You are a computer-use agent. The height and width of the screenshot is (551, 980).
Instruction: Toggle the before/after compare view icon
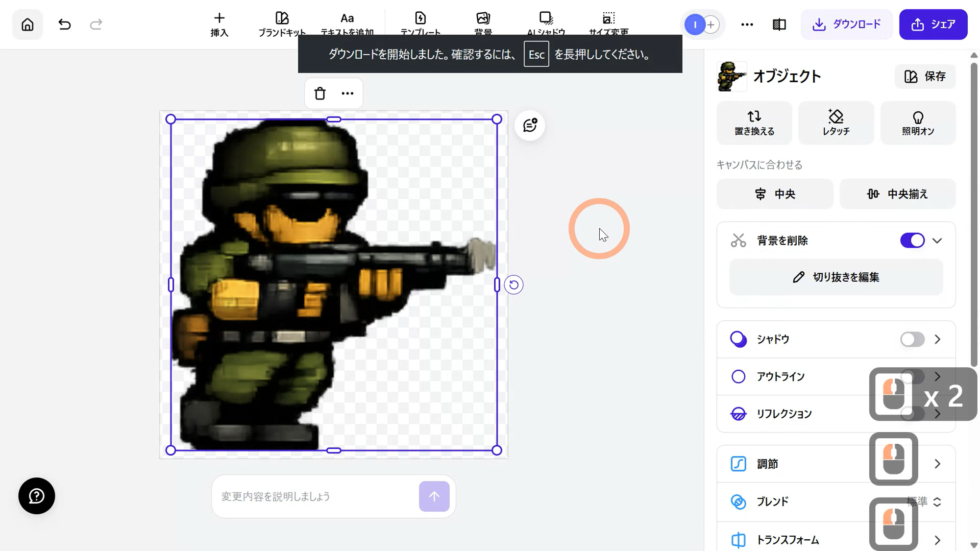click(x=779, y=24)
